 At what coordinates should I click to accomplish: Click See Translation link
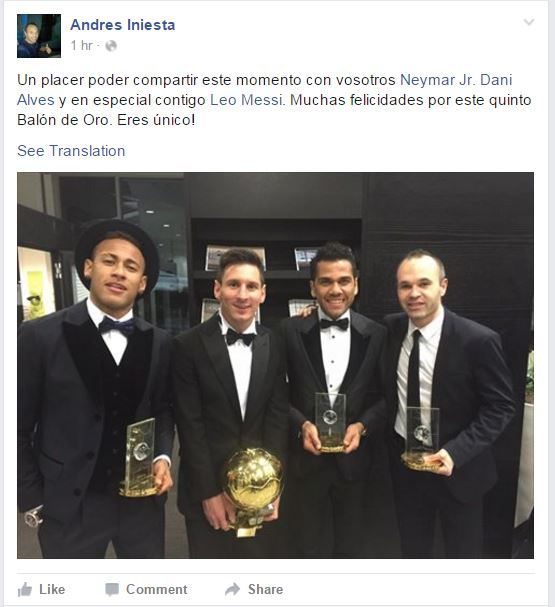(x=71, y=151)
